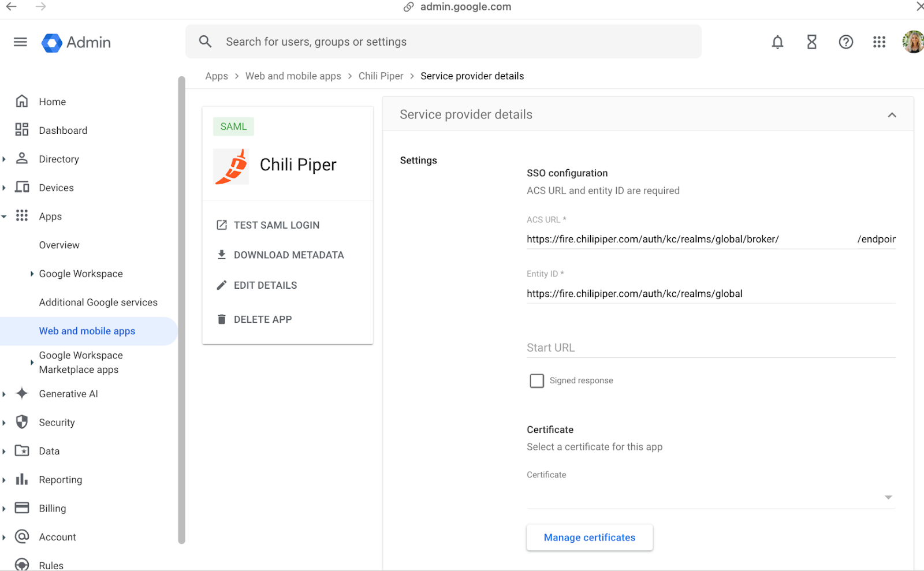The height and width of the screenshot is (571, 924).
Task: Click the Google Admin logo
Action: coord(76,42)
